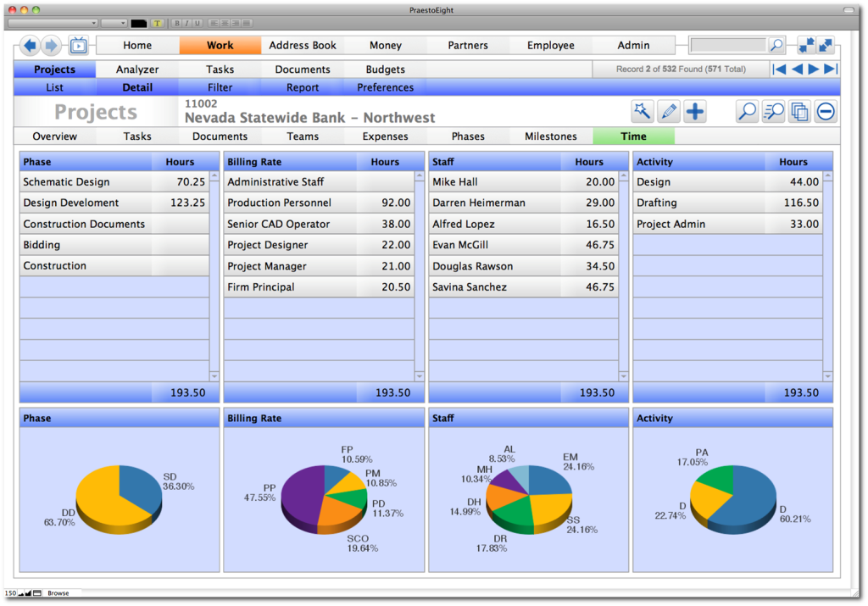Open the Preferences view
Screen dimensions: 868x606
386,87
